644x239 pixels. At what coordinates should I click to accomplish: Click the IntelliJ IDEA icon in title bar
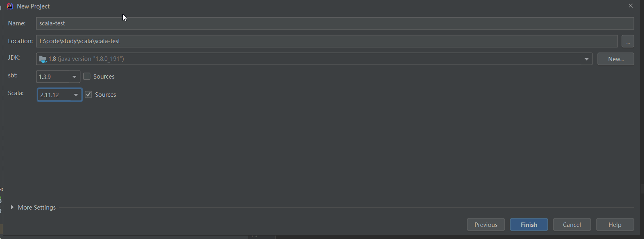[x=10, y=6]
